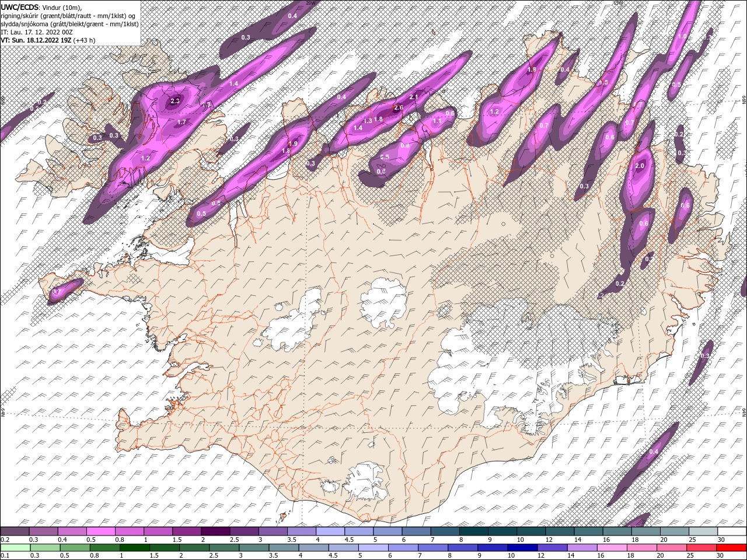Pick the darkest green 1 swatch, lower legend

coord(134,547)
